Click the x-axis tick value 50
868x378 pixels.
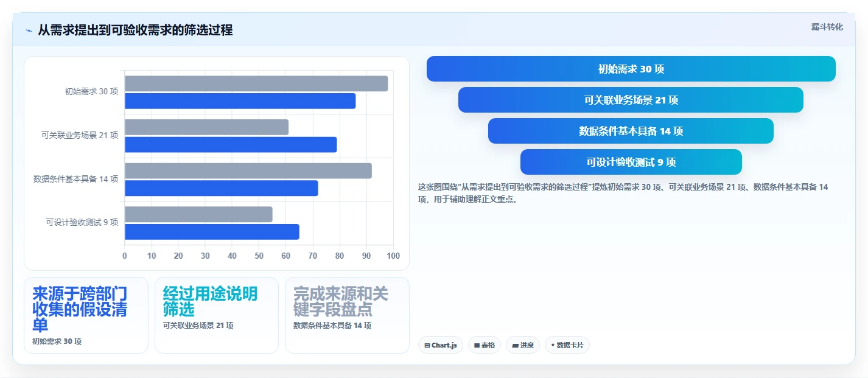point(259,256)
